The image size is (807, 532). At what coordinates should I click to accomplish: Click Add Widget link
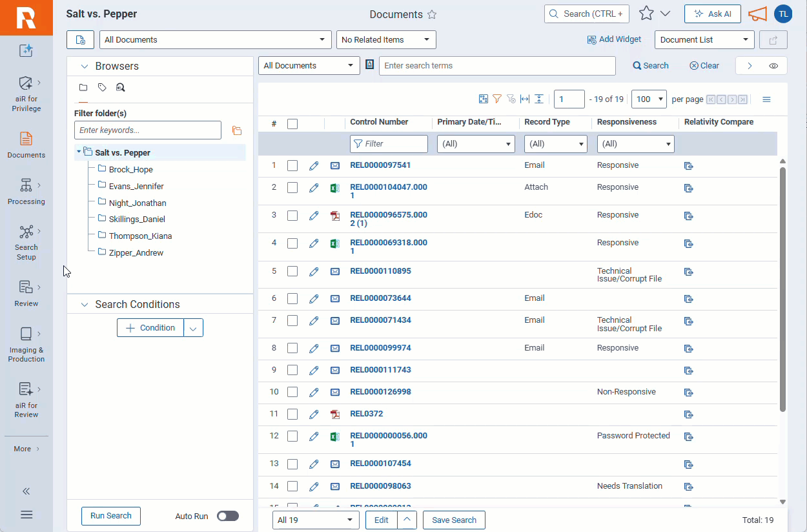614,39
